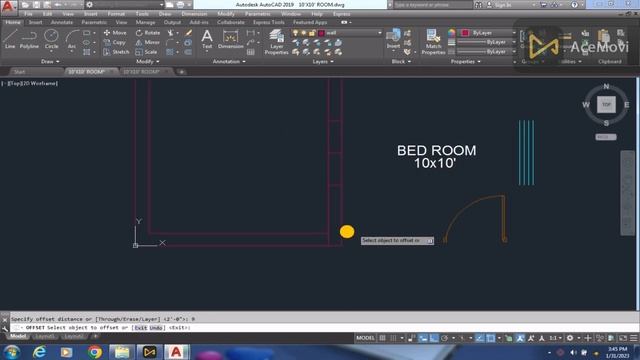Open the Help question mark icon
Image resolution: width=640 pixels, height=360 pixels.
(574, 5)
